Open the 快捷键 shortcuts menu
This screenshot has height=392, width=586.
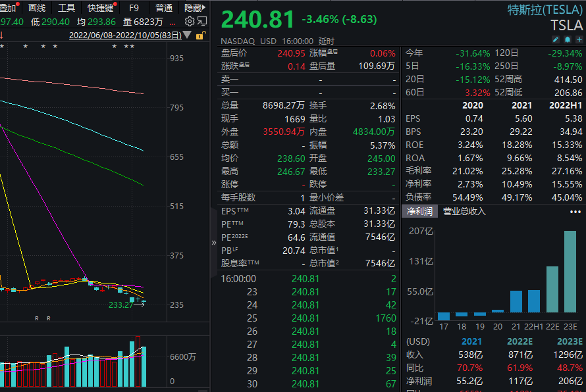[x=101, y=7]
